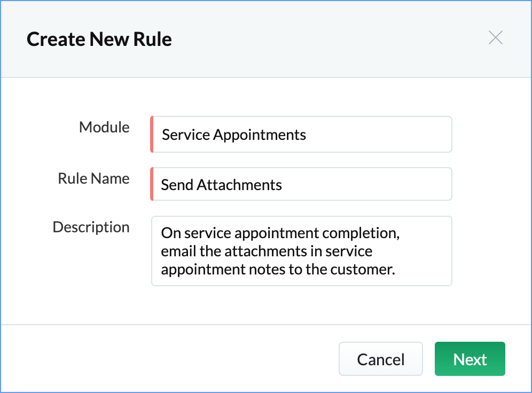Click the Description label
This screenshot has height=393, width=532.
click(x=91, y=227)
